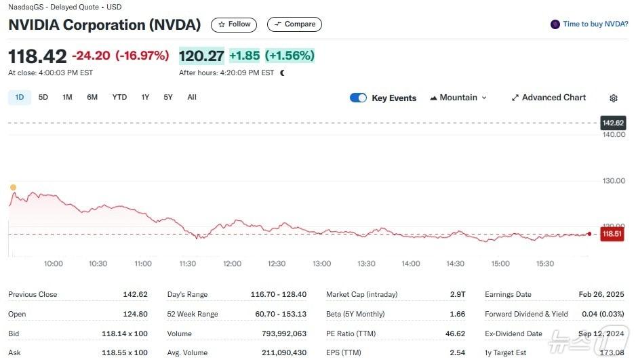Click the compare arrows icon

click(277, 24)
